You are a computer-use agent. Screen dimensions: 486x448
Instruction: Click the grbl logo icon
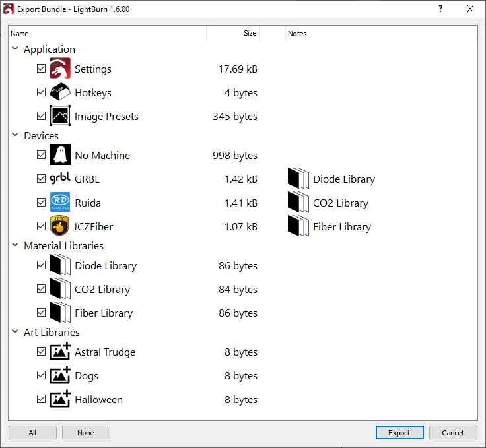[x=60, y=178]
